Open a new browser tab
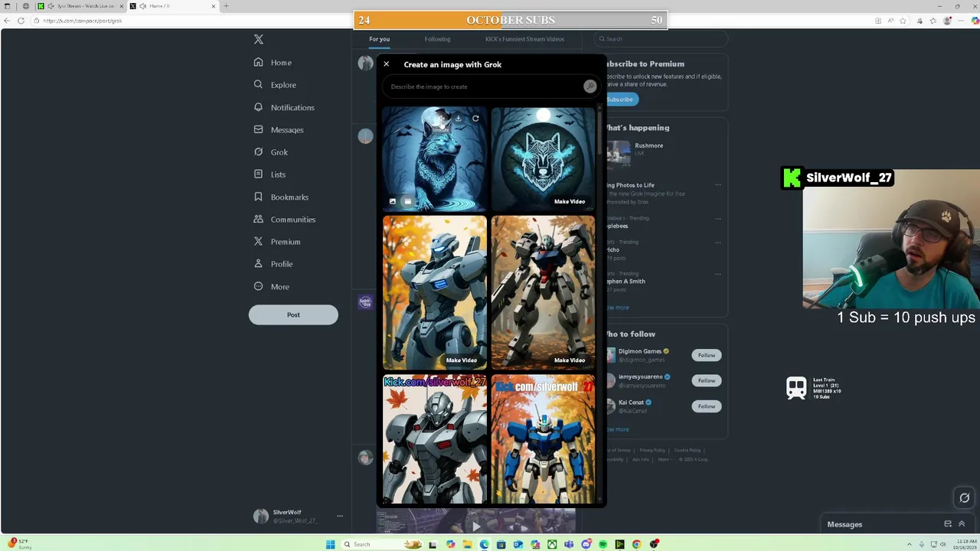The width and height of the screenshot is (980, 551). pyautogui.click(x=226, y=6)
